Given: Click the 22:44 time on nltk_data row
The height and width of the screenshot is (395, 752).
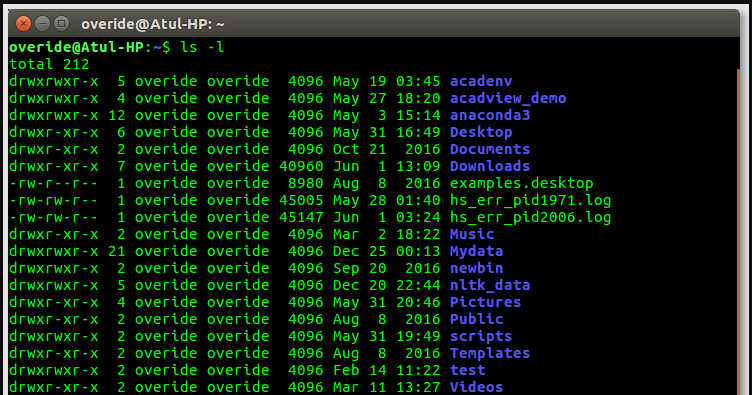Looking at the screenshot, I should click(x=418, y=285).
